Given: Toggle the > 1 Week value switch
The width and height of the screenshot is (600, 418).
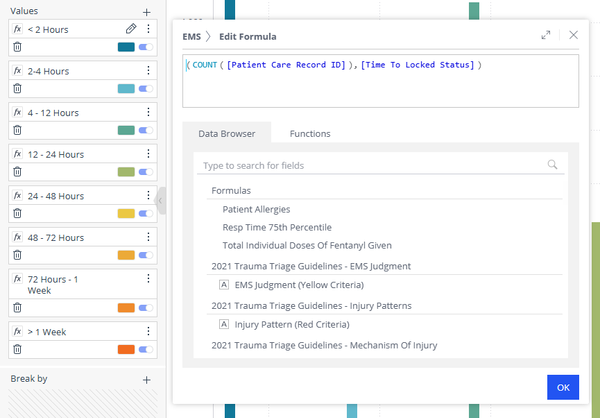Looking at the screenshot, I should tap(146, 349).
